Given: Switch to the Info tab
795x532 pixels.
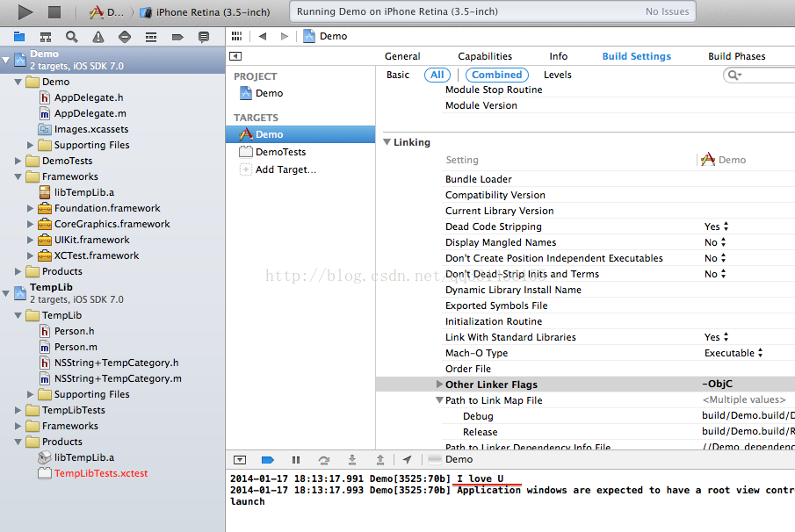Looking at the screenshot, I should click(558, 56).
